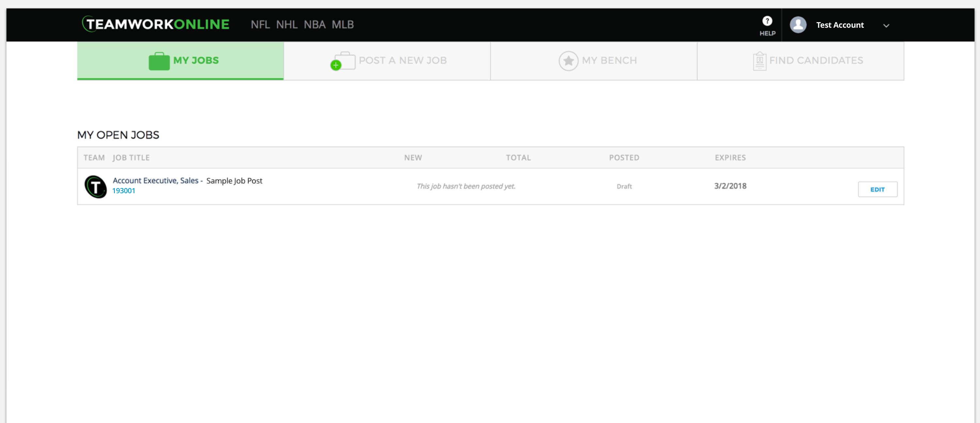Click the My Jobs briefcase icon
Viewport: 980px width, 423px height.
click(158, 61)
